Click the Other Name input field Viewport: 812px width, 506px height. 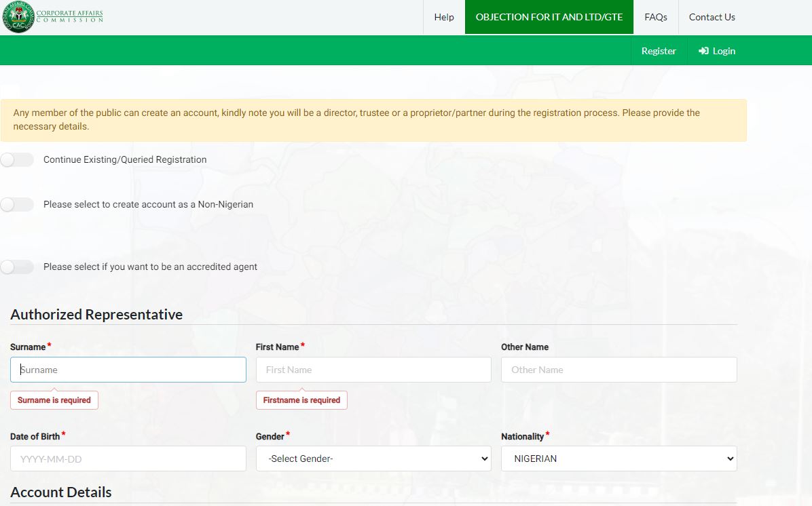[x=619, y=369]
